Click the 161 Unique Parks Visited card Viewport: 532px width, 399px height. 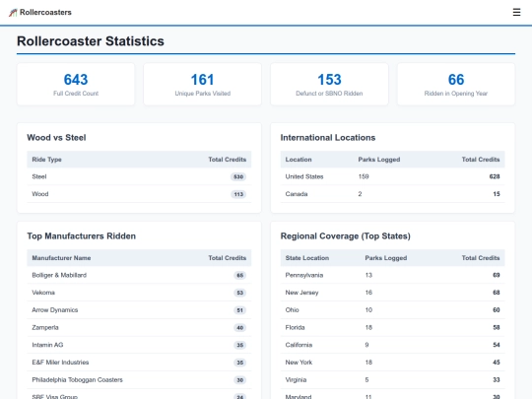click(203, 84)
